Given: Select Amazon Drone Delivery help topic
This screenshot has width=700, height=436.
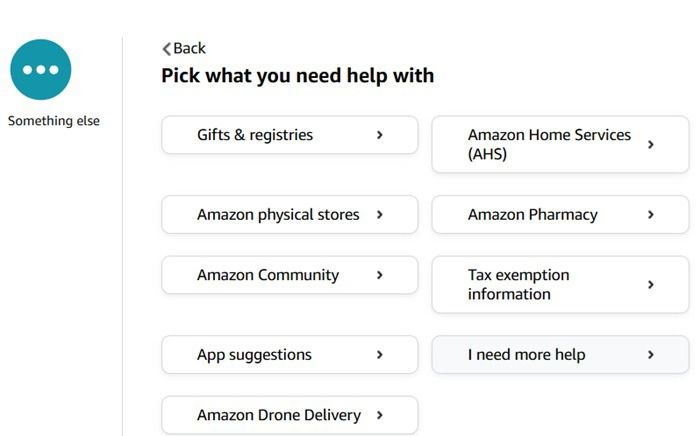Looking at the screenshot, I should point(277,415).
